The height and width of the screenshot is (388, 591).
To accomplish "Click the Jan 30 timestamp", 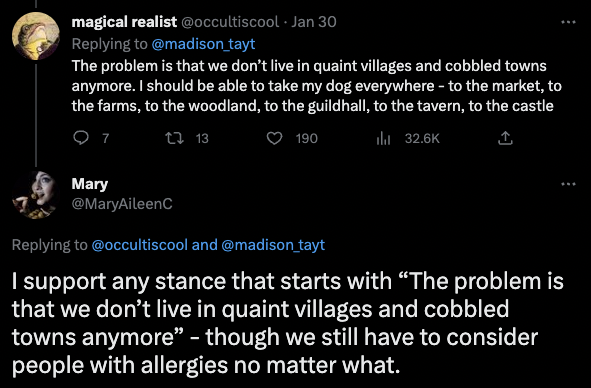I will 314,22.
